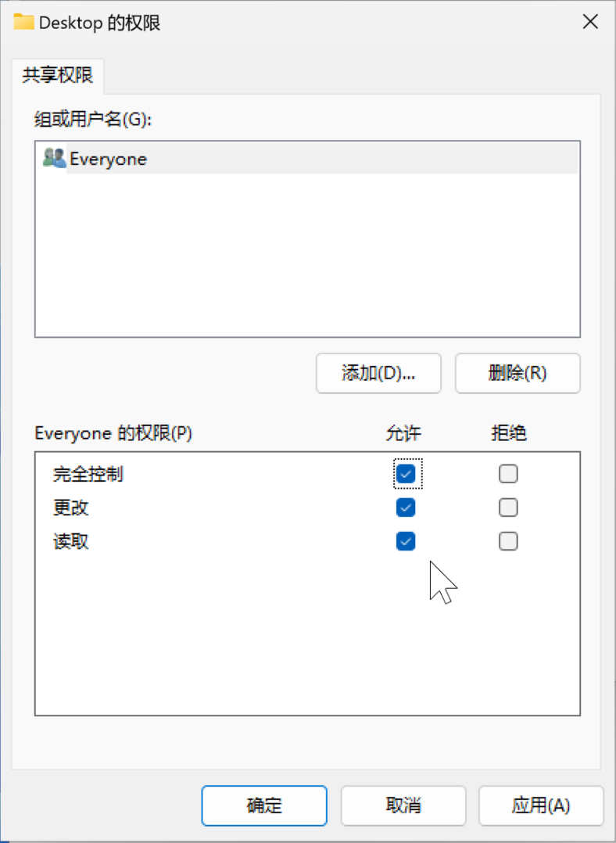Cancel using the 取消 button
616x843 pixels.
403,805
